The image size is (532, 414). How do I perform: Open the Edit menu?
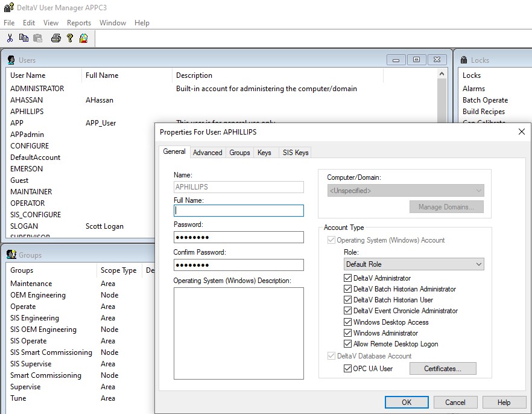pyautogui.click(x=29, y=23)
